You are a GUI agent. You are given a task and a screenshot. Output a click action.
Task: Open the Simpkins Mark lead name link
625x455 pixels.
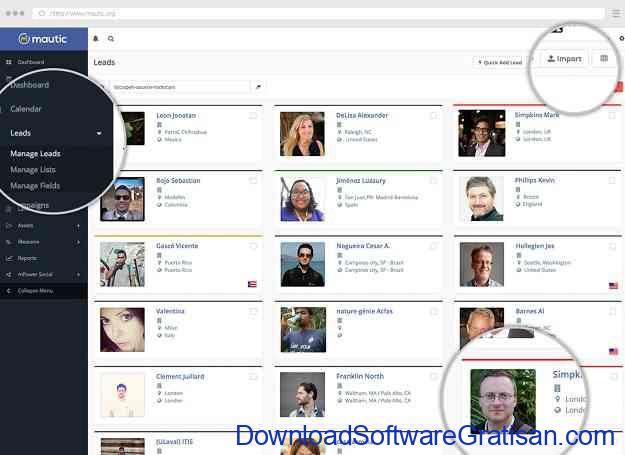point(537,115)
